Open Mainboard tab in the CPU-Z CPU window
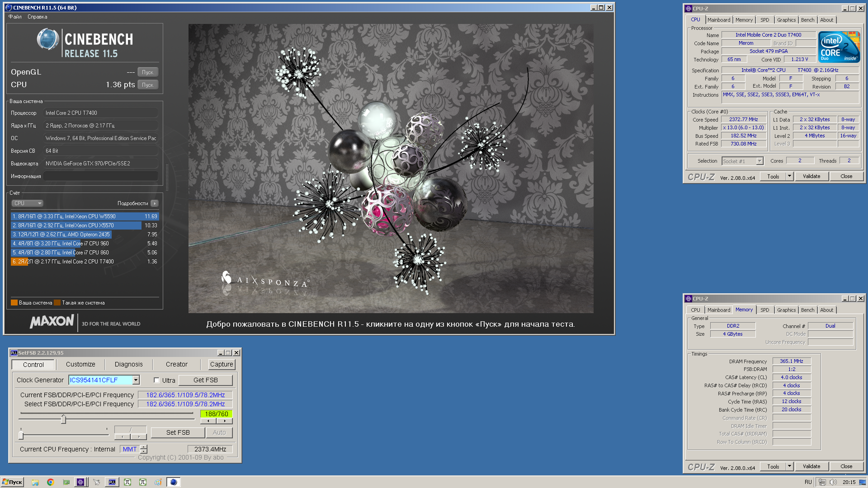This screenshot has width=868, height=488. [x=719, y=20]
